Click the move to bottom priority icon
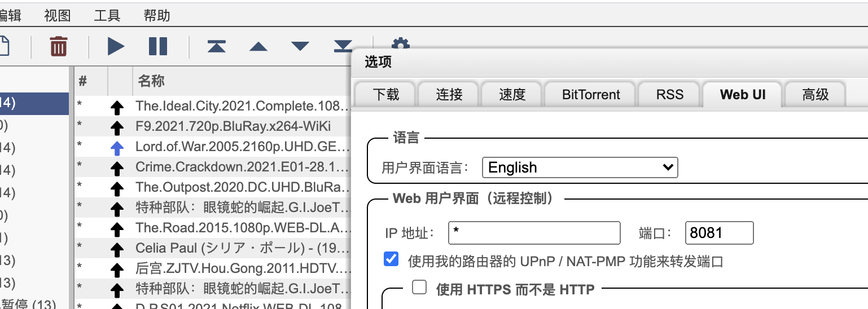Viewport: 868px width, 309px height. point(342,45)
